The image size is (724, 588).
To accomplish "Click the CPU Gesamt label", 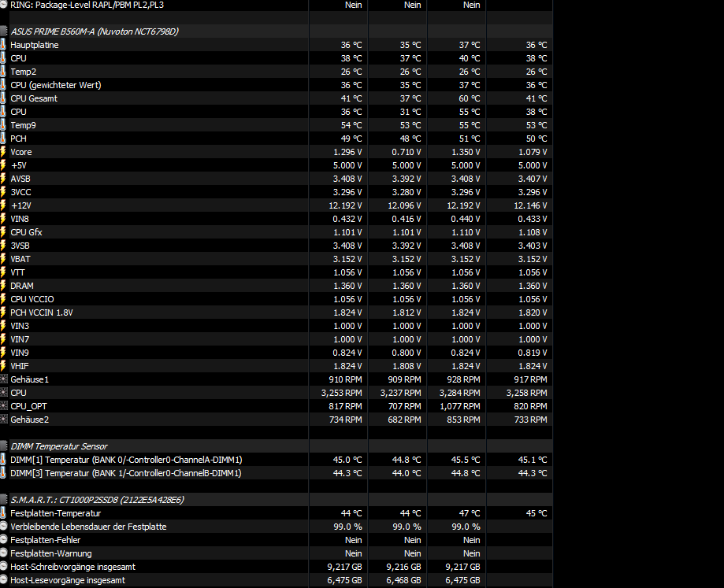I will [x=34, y=98].
